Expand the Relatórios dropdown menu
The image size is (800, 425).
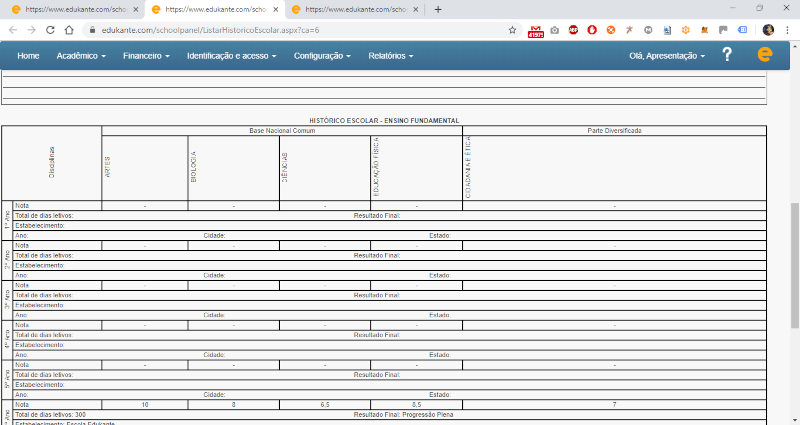(x=391, y=56)
